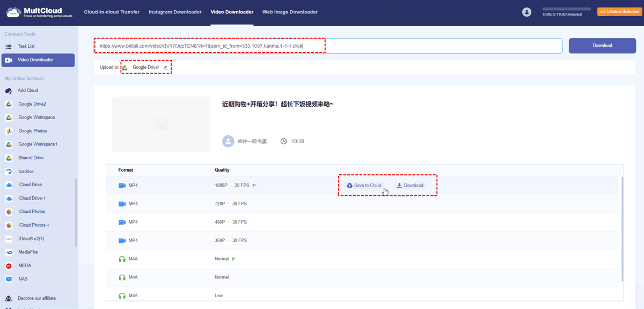Click Download button in 1080P row
Image resolution: width=644 pixels, height=309 pixels.
click(410, 186)
